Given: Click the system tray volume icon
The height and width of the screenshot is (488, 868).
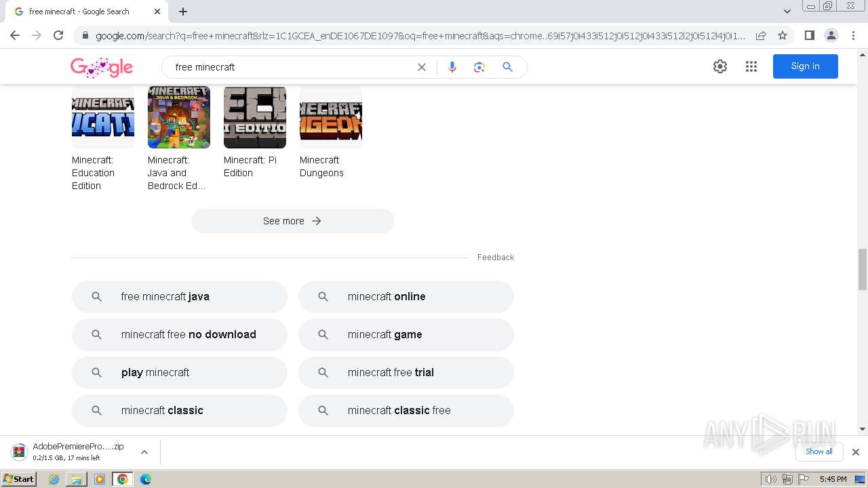Looking at the screenshot, I should pyautogui.click(x=771, y=479).
